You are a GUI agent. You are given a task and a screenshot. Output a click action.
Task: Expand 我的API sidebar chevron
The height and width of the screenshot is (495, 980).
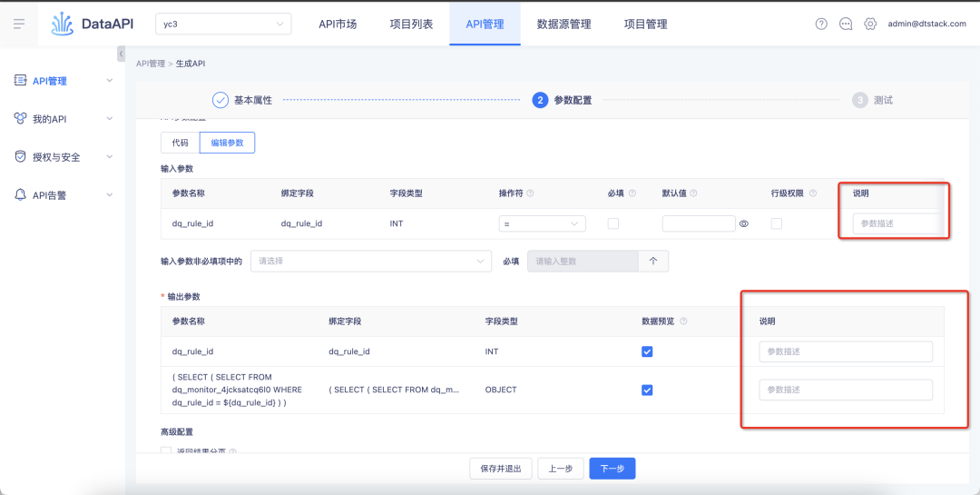click(x=110, y=119)
